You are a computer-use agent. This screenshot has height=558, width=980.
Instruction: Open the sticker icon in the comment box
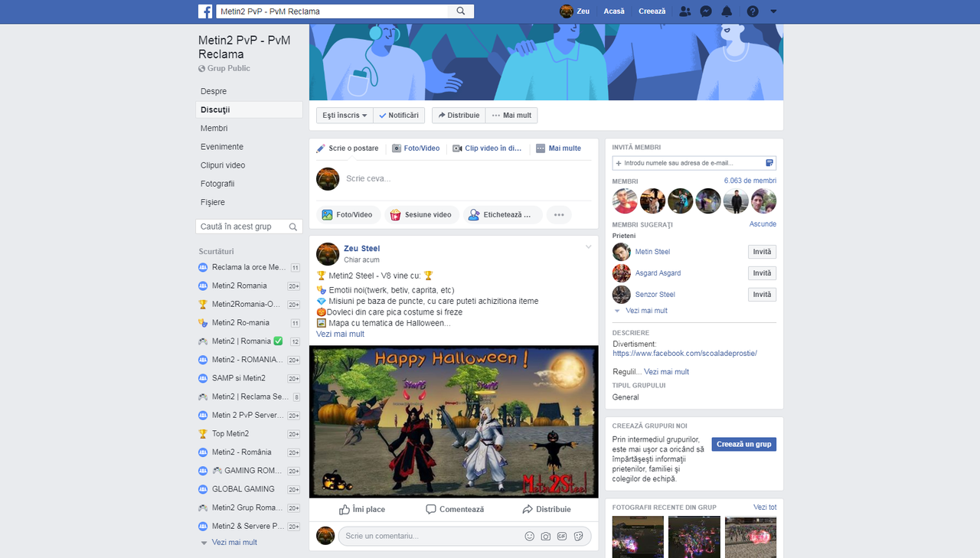(x=579, y=536)
